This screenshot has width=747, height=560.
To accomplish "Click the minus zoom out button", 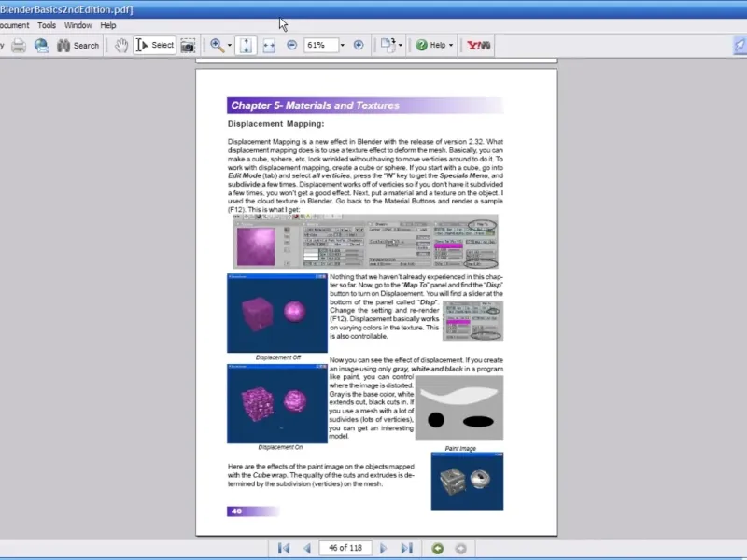I will 292,45.
